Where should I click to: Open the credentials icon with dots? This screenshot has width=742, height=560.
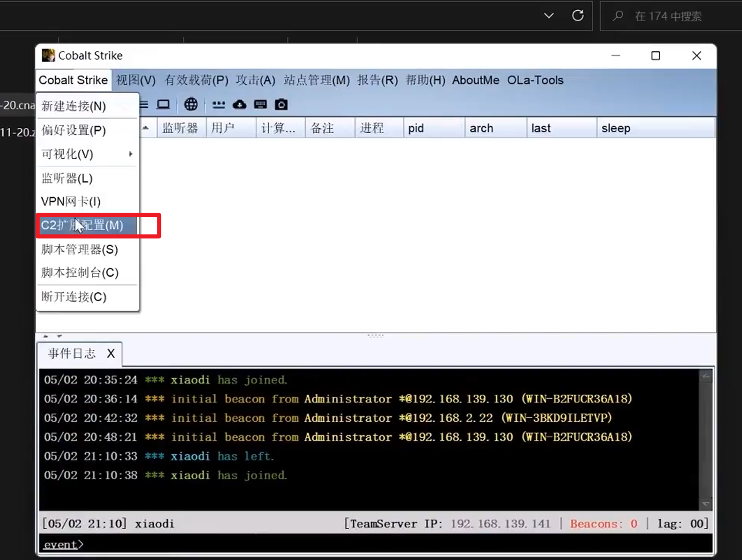coord(219,105)
